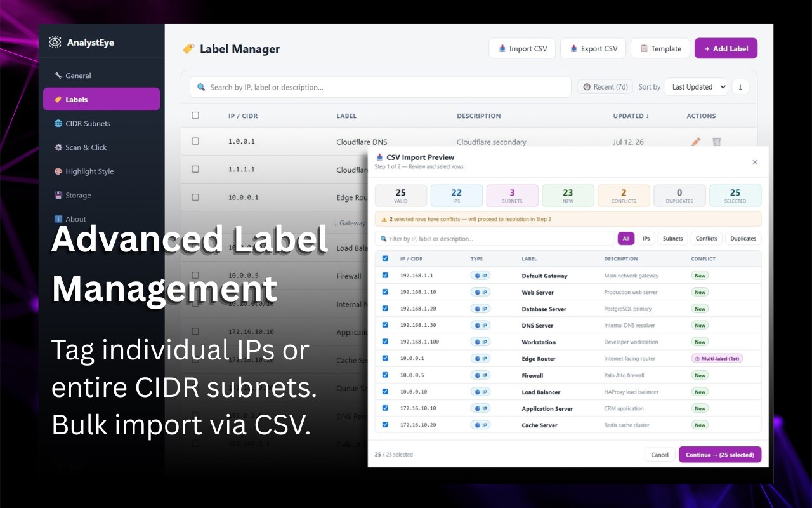
Task: Download the CSV Template
Action: (660, 48)
